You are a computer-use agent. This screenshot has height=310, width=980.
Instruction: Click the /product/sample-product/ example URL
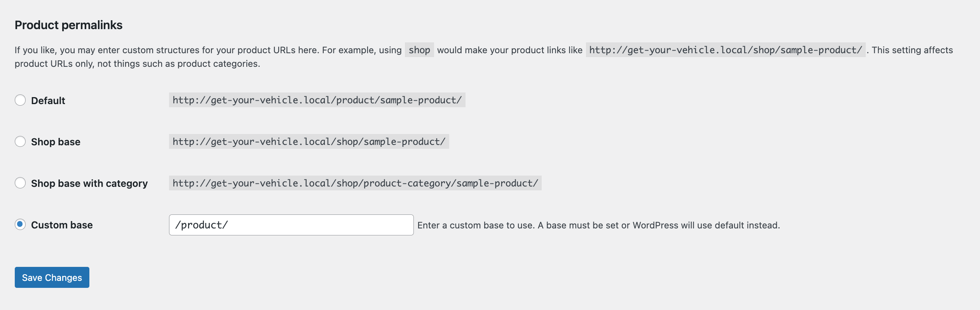pos(317,100)
